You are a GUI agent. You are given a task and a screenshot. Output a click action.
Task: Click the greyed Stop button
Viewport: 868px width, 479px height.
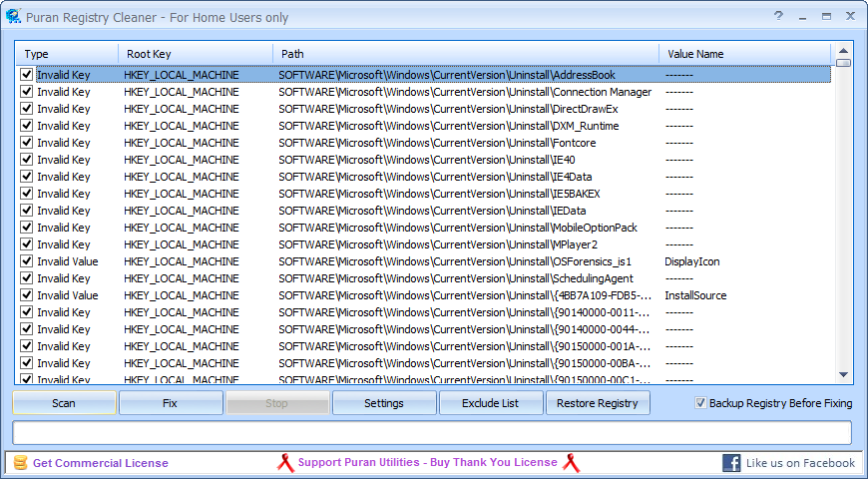coord(277,403)
